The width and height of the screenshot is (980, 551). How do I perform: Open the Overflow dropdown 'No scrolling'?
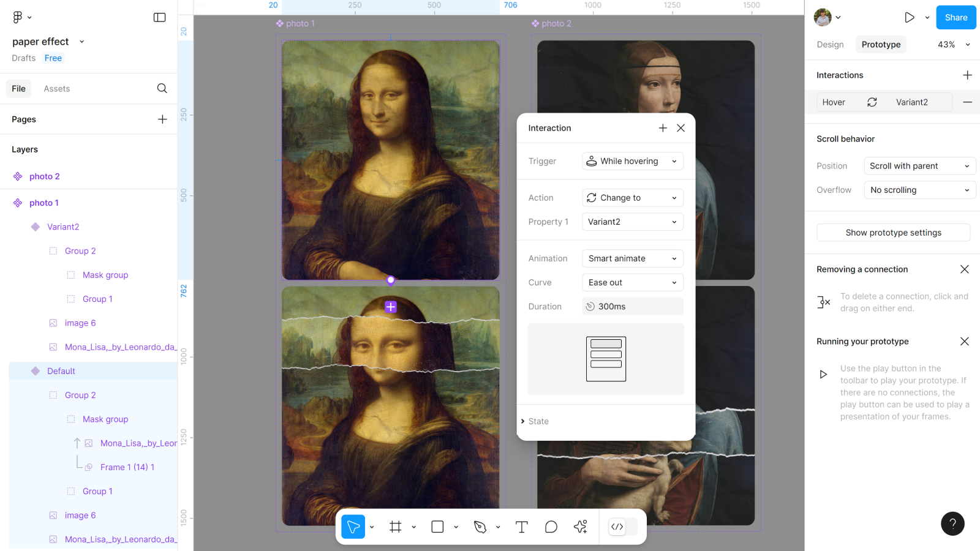[x=919, y=190]
